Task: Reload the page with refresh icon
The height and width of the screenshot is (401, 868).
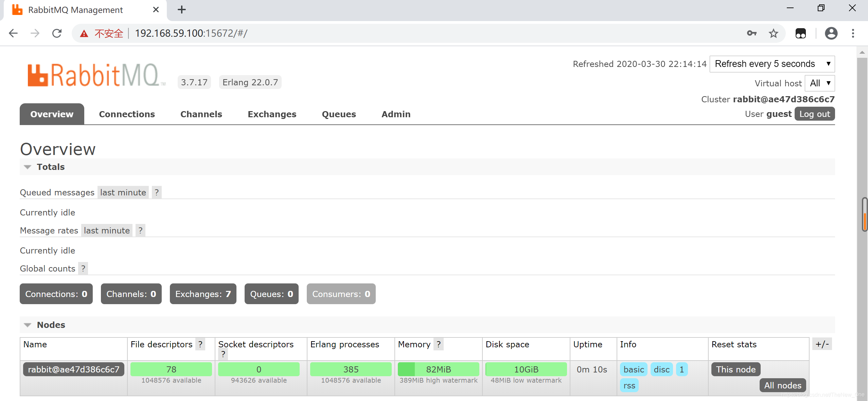Action: click(57, 33)
